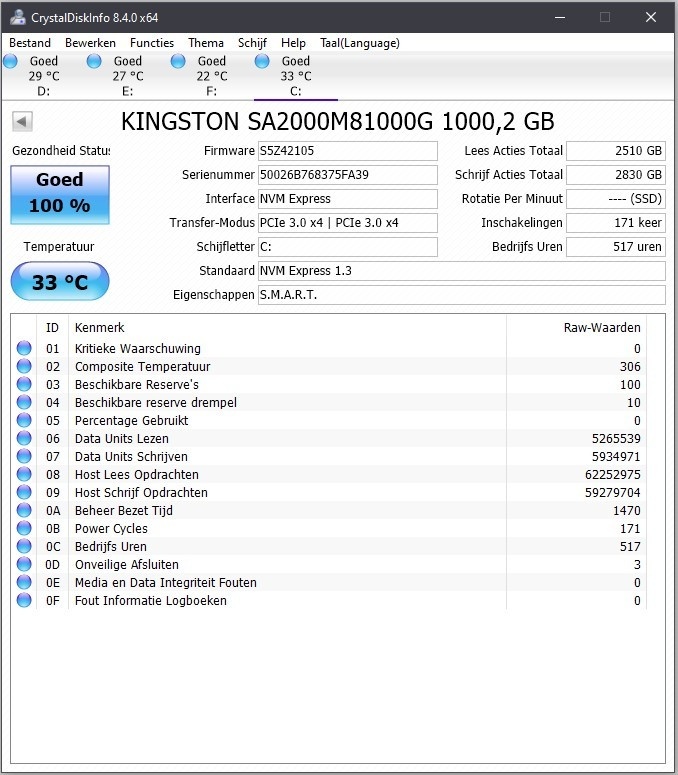The height and width of the screenshot is (775, 678).
Task: Click Bedrijfs Uren value 517 uren
Action: click(616, 247)
